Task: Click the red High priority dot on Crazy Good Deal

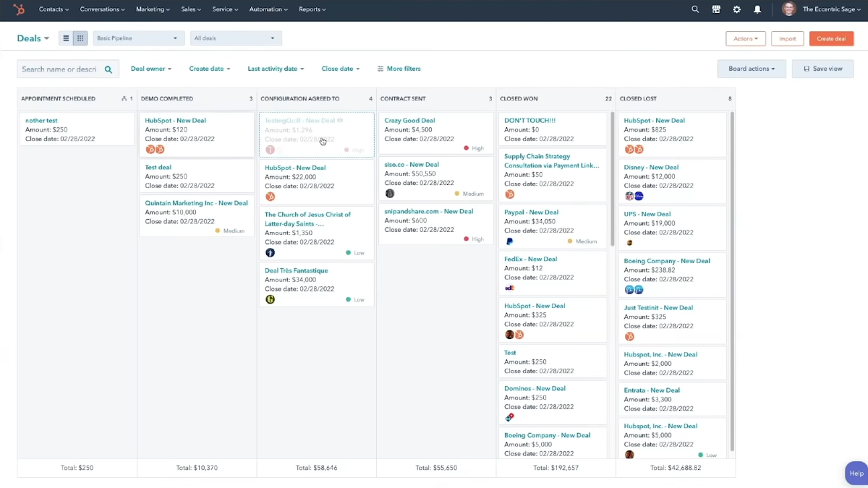Action: pos(467,148)
